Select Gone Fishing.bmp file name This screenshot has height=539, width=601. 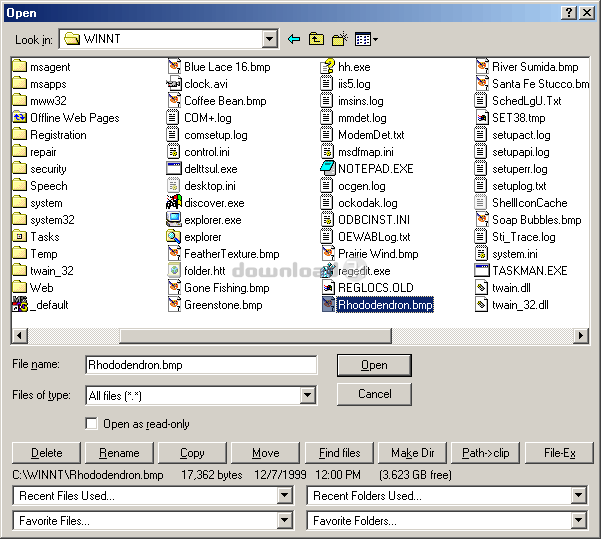(x=227, y=288)
